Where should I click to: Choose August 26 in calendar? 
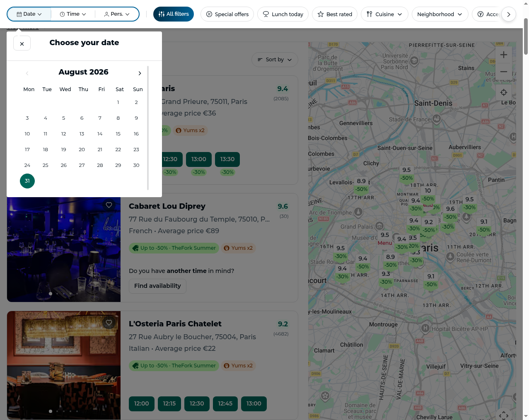click(63, 165)
